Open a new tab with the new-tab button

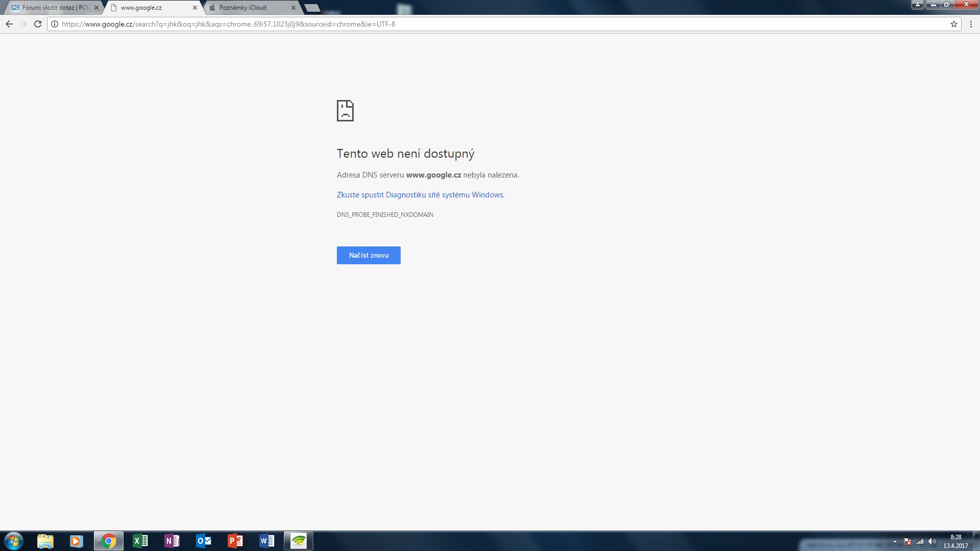312,8
